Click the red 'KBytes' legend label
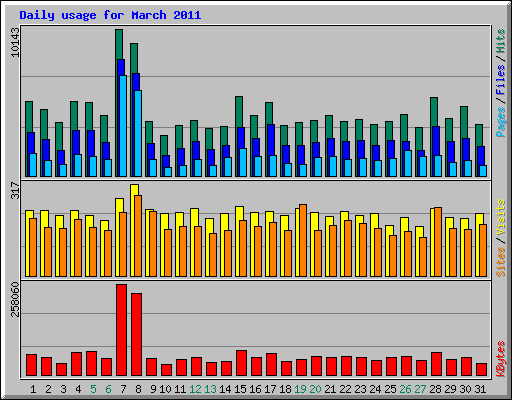 tap(500, 359)
